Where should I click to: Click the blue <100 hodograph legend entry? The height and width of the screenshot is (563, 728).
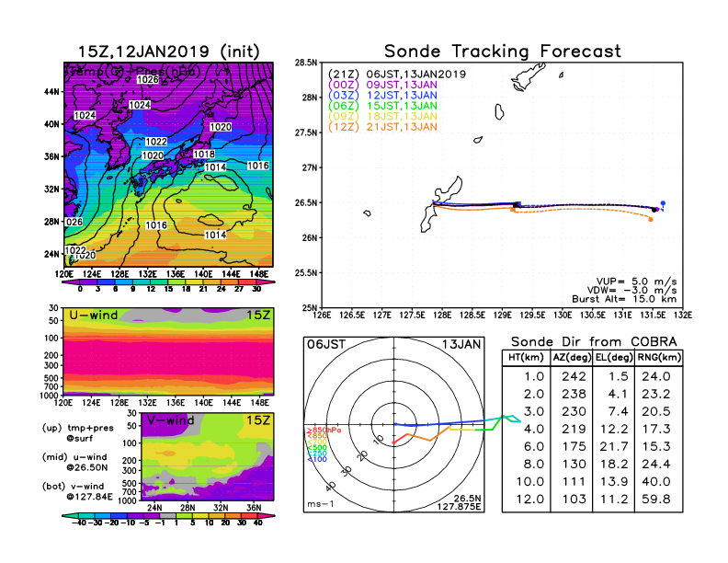click(x=317, y=459)
